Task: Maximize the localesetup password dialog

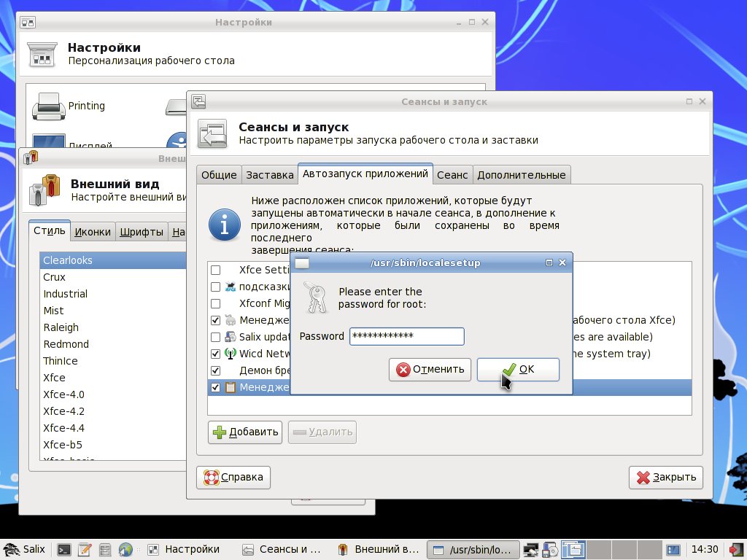Action: (x=549, y=262)
